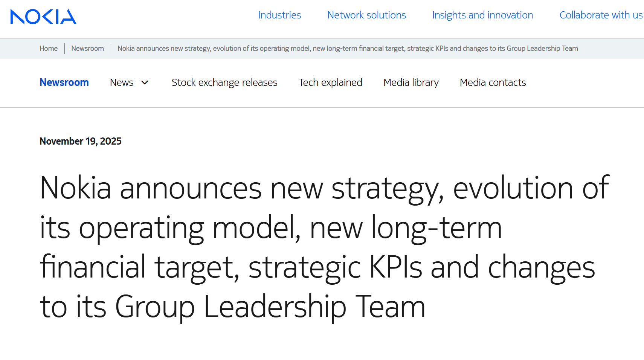Expand the chevron next to News
The width and height of the screenshot is (644, 360).
tap(145, 82)
